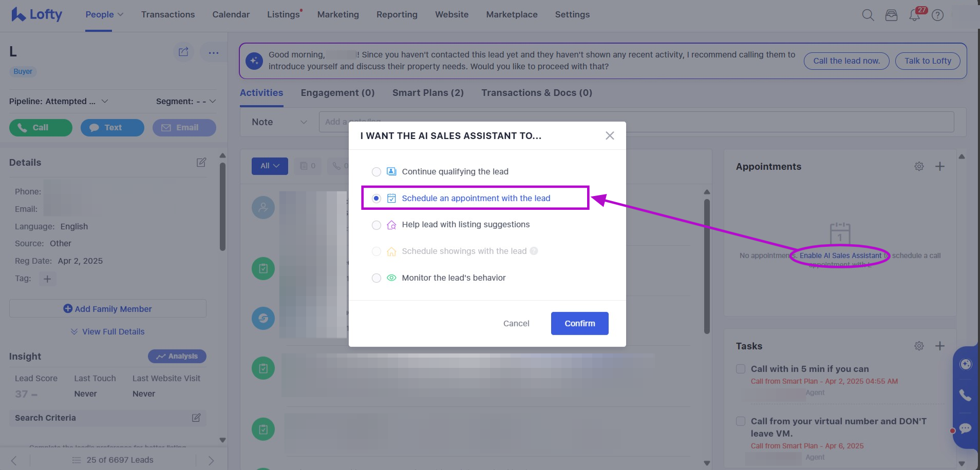Viewport: 980px width, 470px height.
Task: Click the search magnifier icon in header
Action: [x=868, y=15]
